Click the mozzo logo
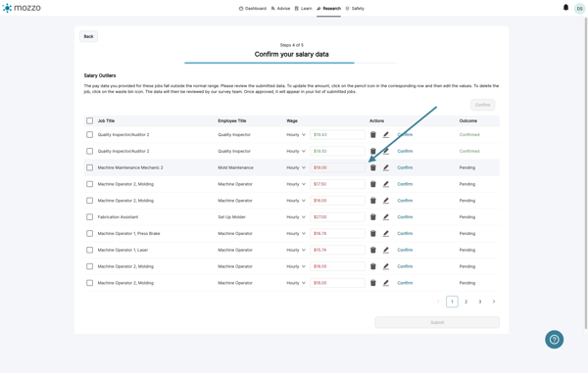The width and height of the screenshot is (588, 373). pos(22,8)
